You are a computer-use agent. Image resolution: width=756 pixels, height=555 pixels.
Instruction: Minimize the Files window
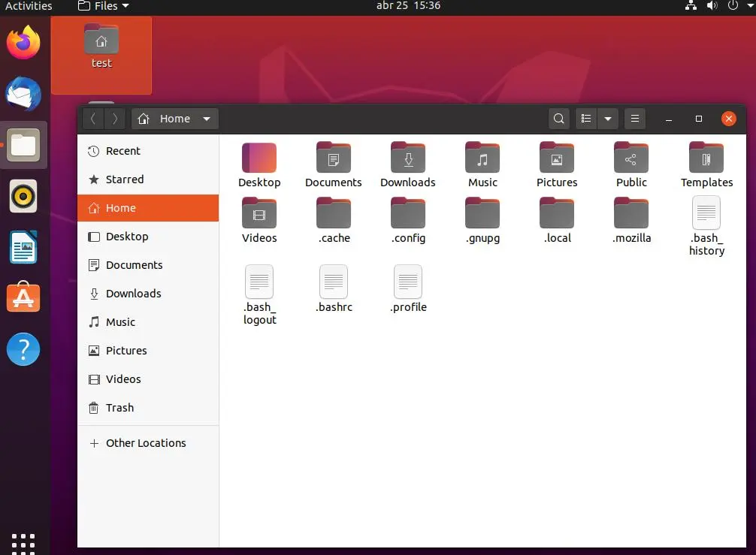tap(668, 119)
